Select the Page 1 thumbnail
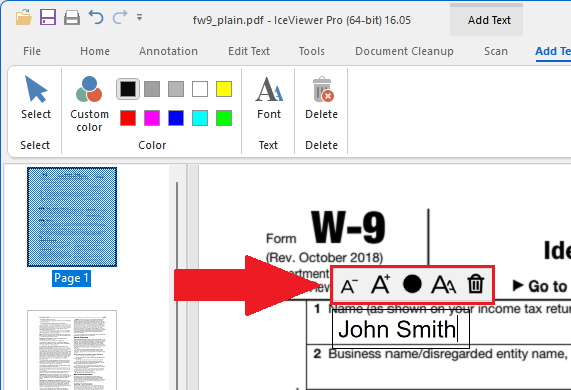The width and height of the screenshot is (571, 390). click(x=72, y=217)
